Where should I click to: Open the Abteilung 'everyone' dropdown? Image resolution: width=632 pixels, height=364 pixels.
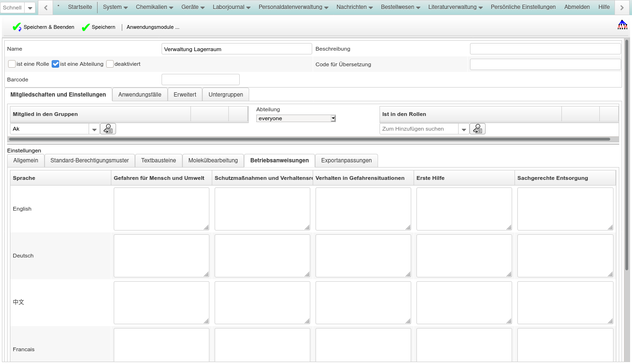(296, 118)
